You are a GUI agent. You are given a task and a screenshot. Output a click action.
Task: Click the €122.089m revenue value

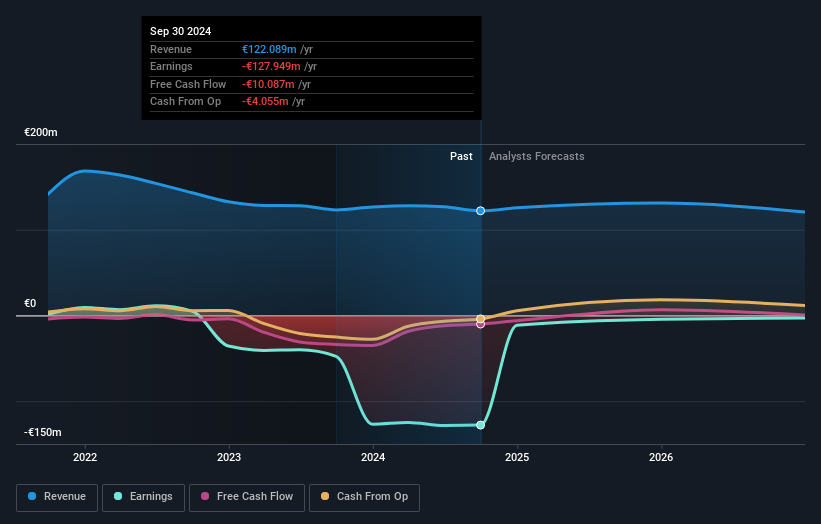coord(269,49)
